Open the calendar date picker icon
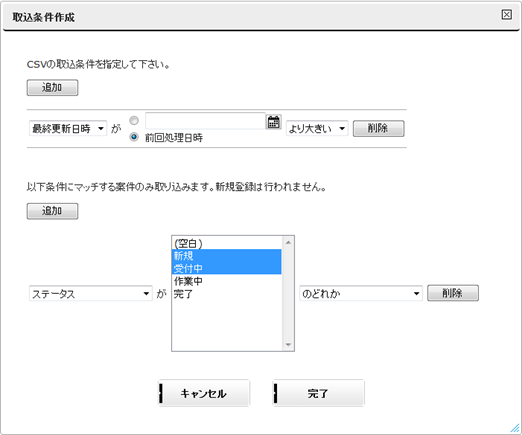Screen dimensions: 522x435 [x=274, y=122]
